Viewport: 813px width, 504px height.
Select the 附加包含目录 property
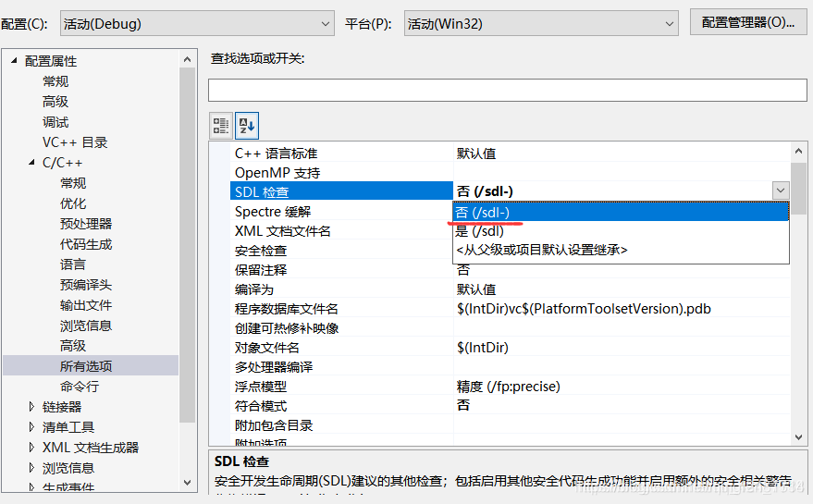point(273,425)
